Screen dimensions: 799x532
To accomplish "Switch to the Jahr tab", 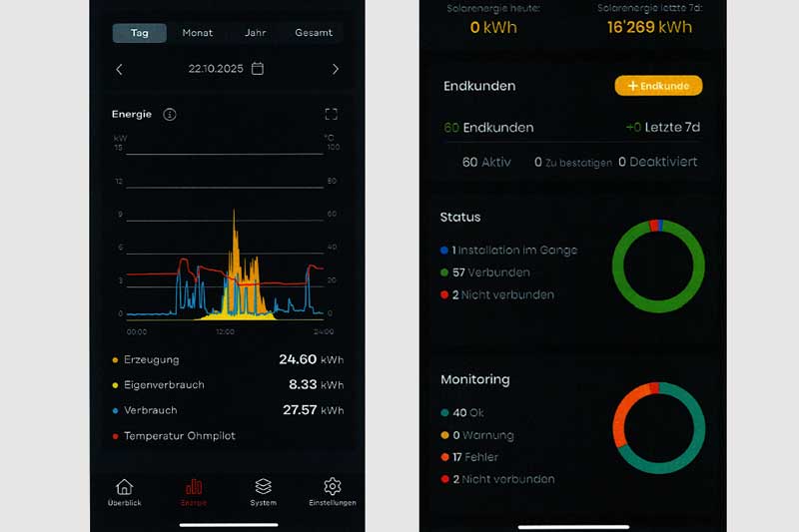I will (x=256, y=33).
